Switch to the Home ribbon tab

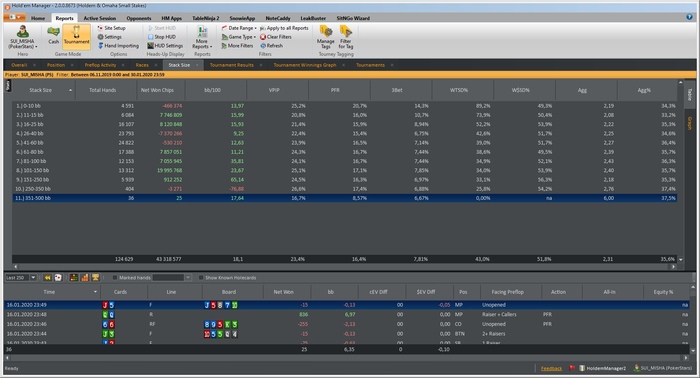click(x=38, y=18)
